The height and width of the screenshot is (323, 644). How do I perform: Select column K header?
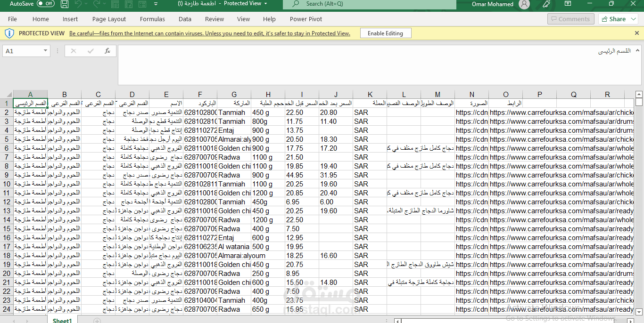coord(370,95)
